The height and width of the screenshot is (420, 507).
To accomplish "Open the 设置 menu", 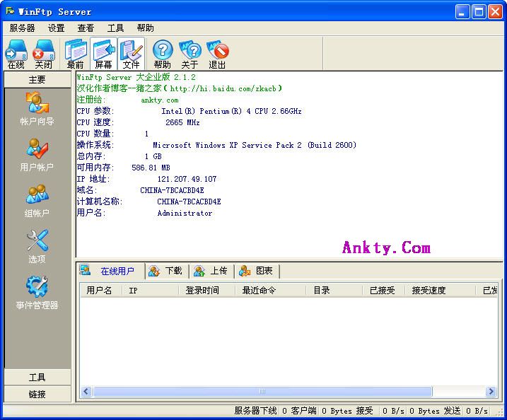I will click(x=57, y=28).
